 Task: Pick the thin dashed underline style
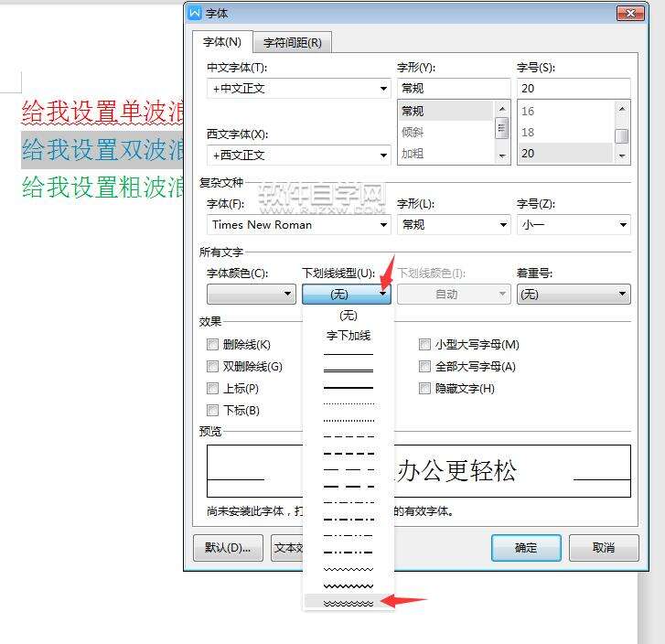[x=349, y=435]
